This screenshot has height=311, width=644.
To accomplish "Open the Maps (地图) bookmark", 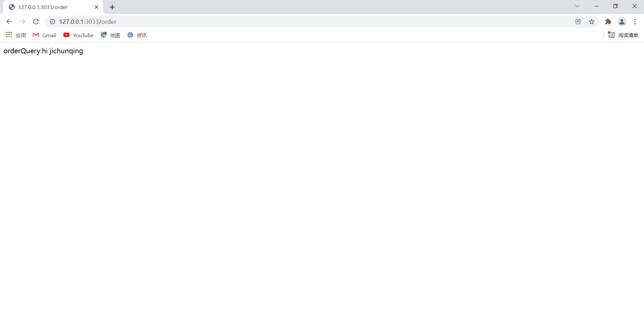I will (x=110, y=35).
